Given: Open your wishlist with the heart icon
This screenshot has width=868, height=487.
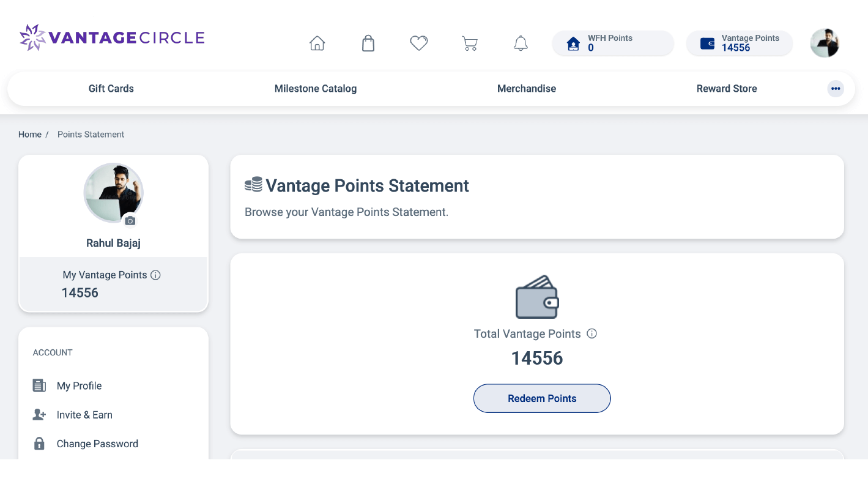Looking at the screenshot, I should pyautogui.click(x=418, y=43).
